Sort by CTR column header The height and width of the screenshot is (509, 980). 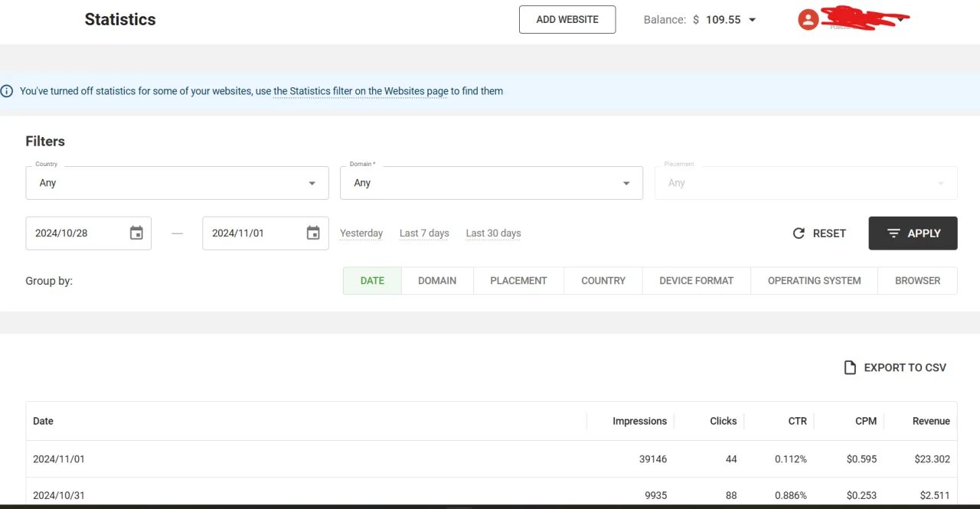[797, 421]
